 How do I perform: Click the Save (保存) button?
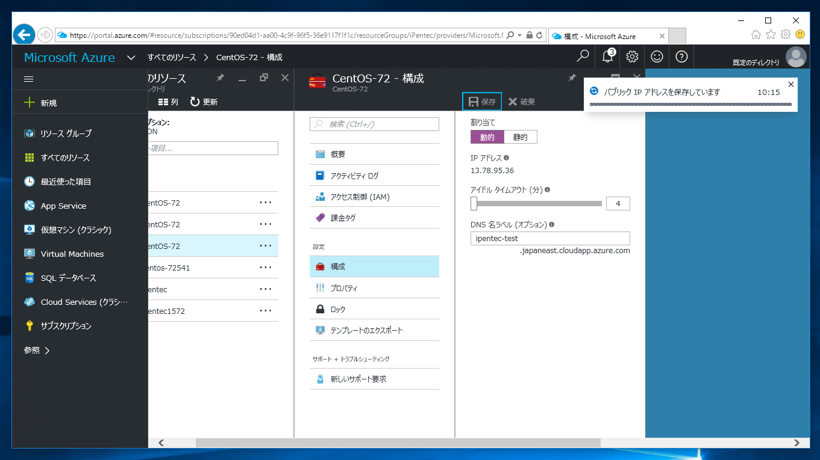[482, 101]
